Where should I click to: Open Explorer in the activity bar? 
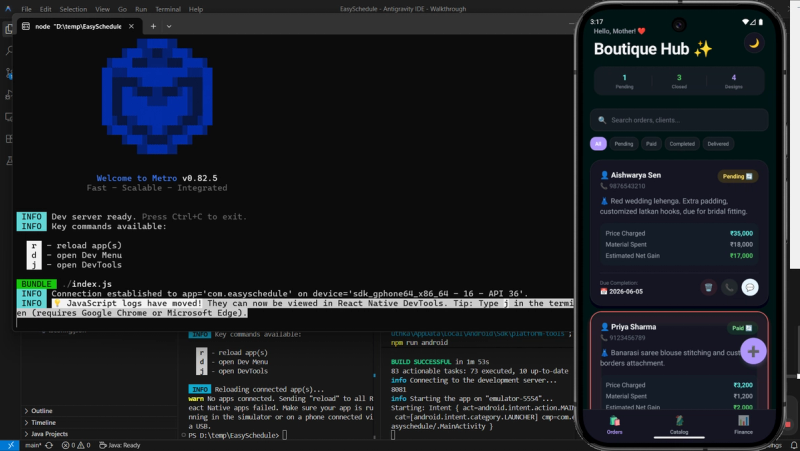8,29
